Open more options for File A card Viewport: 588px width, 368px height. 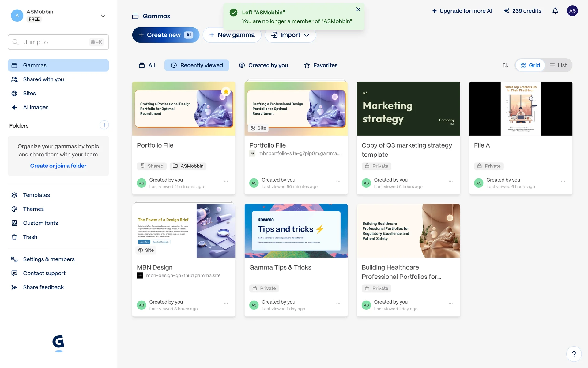click(x=563, y=181)
